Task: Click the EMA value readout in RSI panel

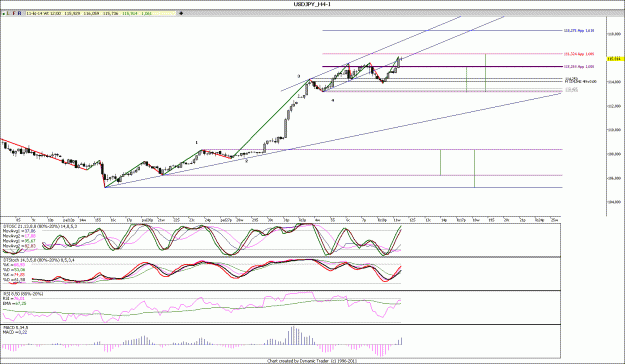Action: pyautogui.click(x=15, y=303)
